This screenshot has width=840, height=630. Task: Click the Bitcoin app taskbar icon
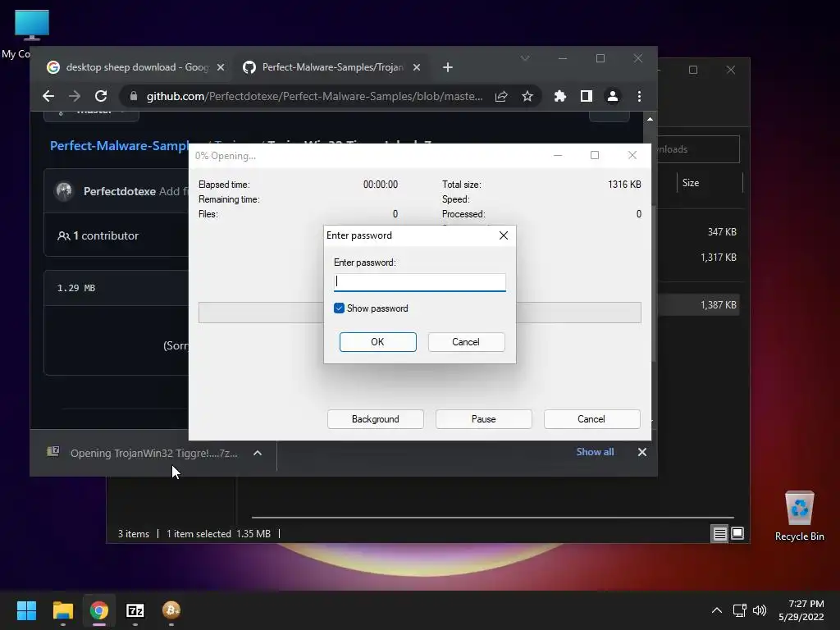(171, 610)
